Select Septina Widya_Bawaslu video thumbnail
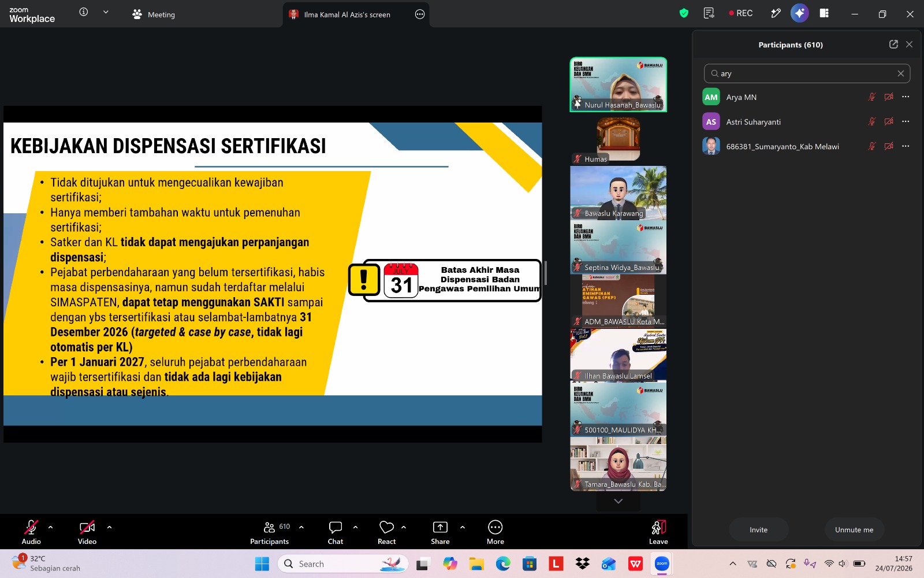 click(619, 247)
